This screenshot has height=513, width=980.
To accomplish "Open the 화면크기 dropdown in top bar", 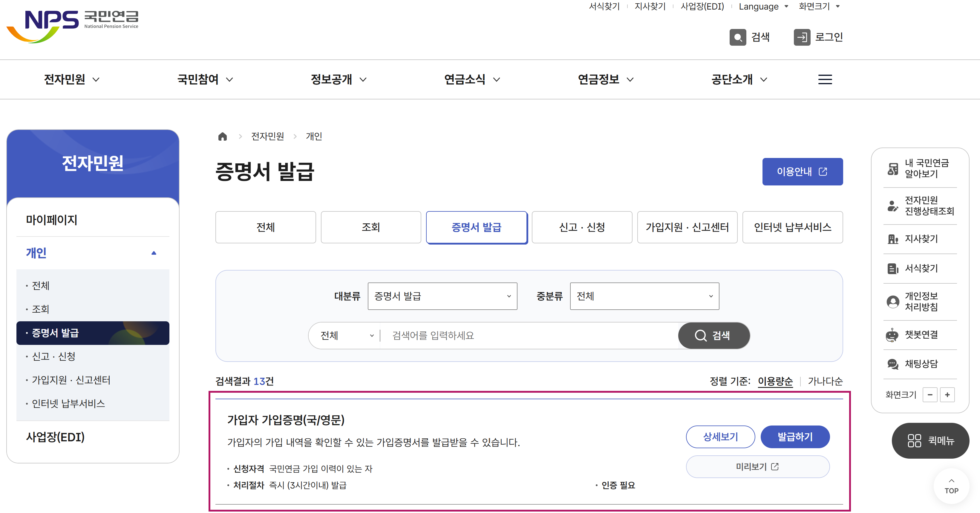I will (819, 7).
